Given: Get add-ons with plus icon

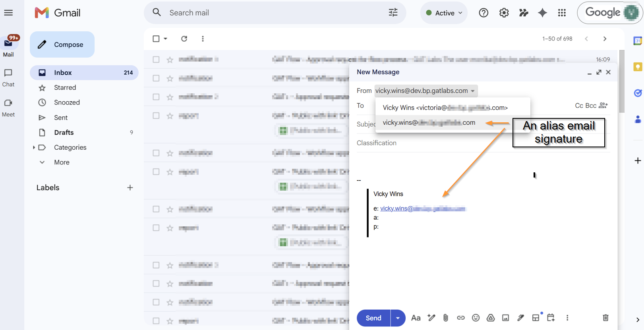Looking at the screenshot, I should click(x=638, y=160).
